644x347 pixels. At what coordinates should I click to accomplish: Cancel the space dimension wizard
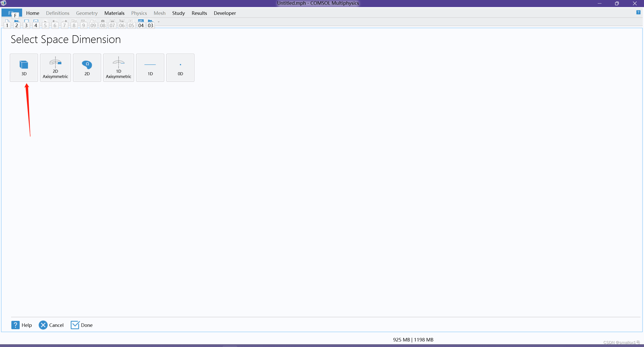(51, 325)
